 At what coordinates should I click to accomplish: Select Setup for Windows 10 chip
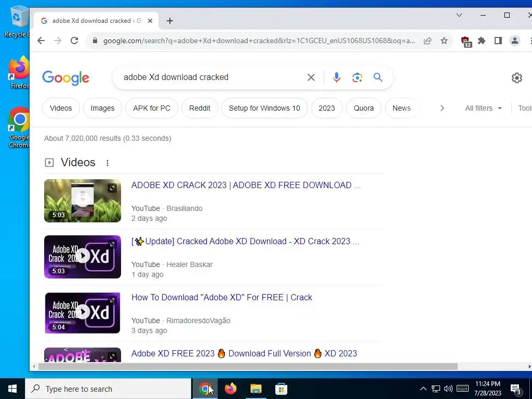point(264,108)
